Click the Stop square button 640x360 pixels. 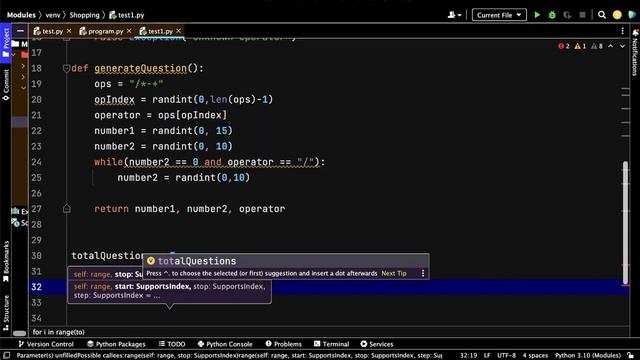click(582, 15)
